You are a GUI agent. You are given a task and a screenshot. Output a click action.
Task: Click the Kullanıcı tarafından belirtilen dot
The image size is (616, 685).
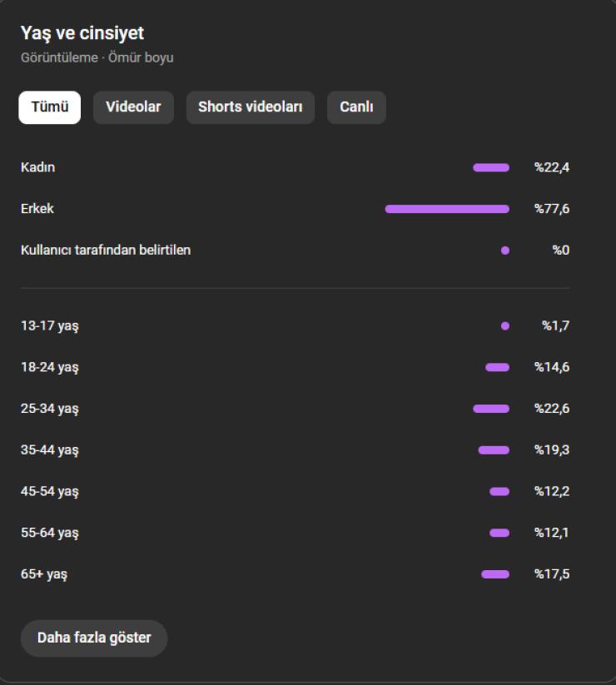[505, 251]
